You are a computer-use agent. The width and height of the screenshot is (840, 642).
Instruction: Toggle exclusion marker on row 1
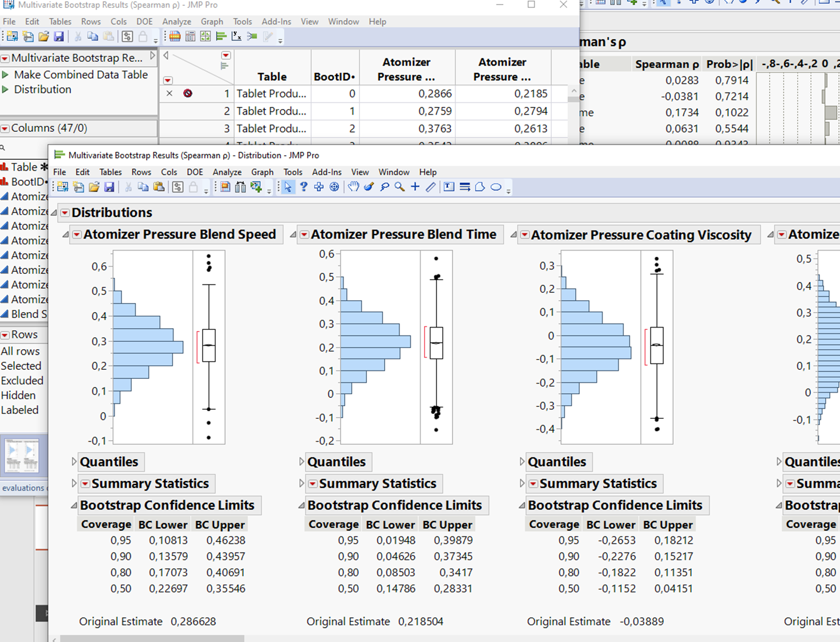(188, 93)
